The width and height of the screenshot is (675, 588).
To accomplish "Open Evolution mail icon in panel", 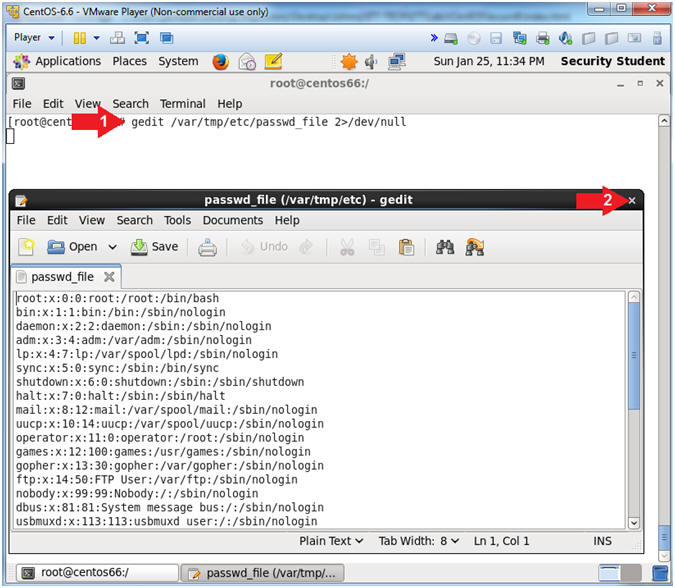I will click(x=247, y=62).
